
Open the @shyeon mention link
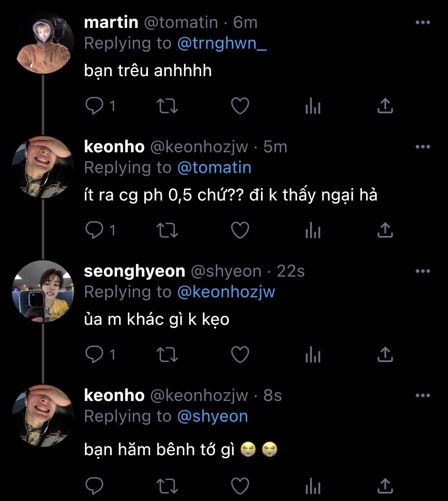coord(212,417)
